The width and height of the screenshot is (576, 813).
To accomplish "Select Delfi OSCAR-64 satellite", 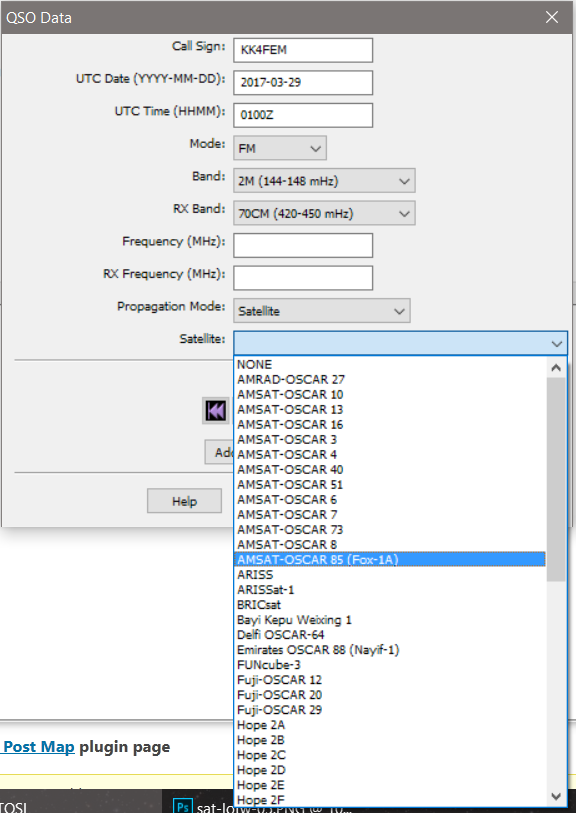I will (x=390, y=635).
